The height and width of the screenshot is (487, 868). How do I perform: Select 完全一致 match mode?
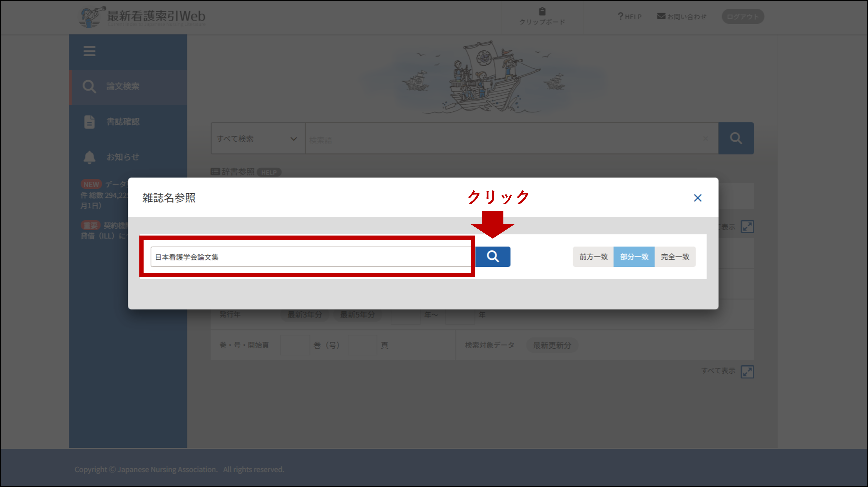[x=675, y=257]
